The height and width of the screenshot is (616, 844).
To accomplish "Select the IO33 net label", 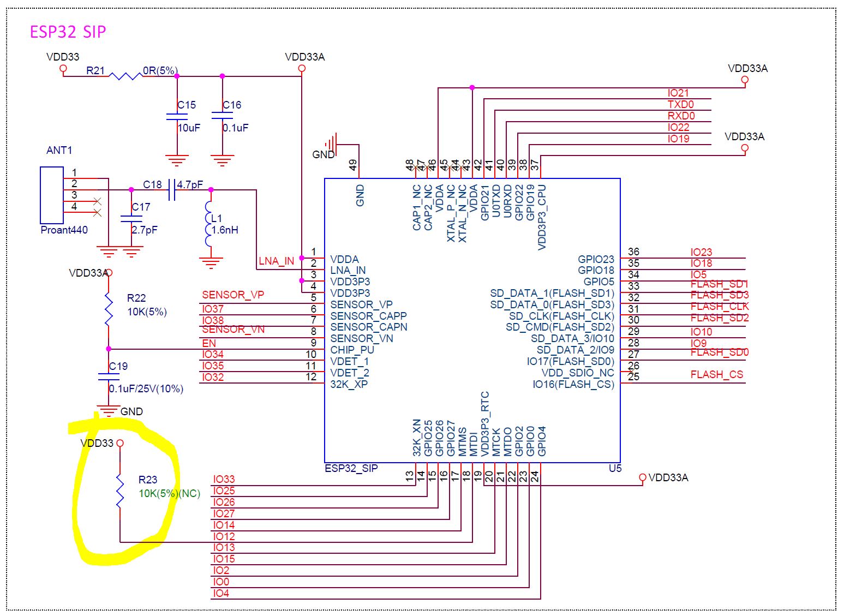I will (x=224, y=480).
